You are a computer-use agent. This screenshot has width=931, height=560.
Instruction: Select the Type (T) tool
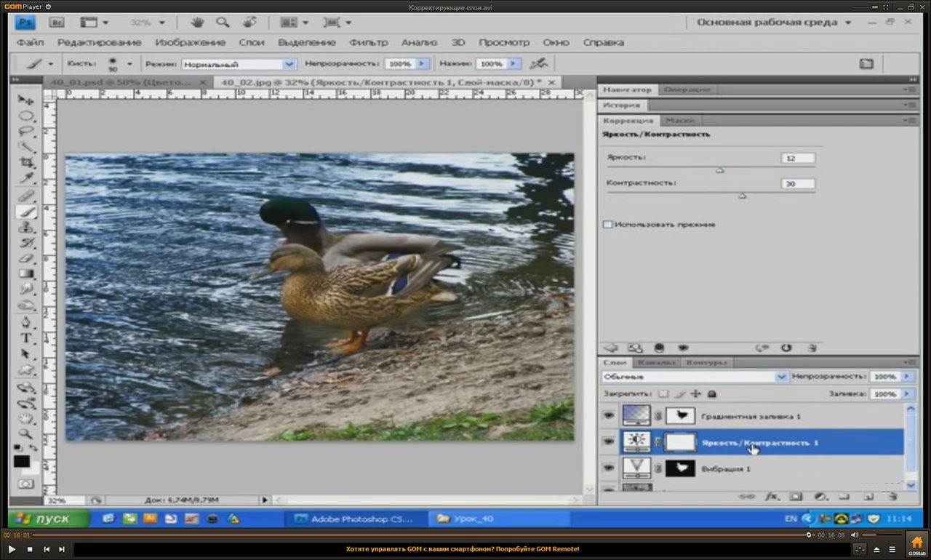tap(27, 338)
